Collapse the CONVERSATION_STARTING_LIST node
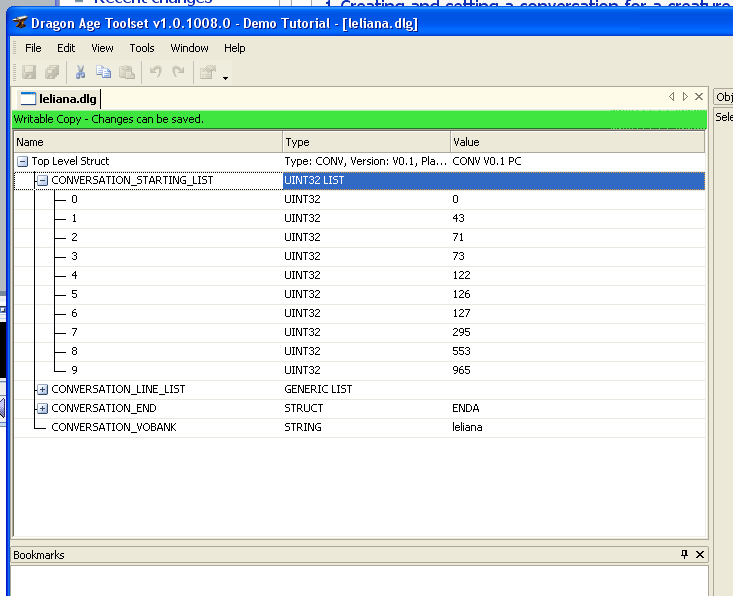This screenshot has height=596, width=733. pyautogui.click(x=42, y=180)
